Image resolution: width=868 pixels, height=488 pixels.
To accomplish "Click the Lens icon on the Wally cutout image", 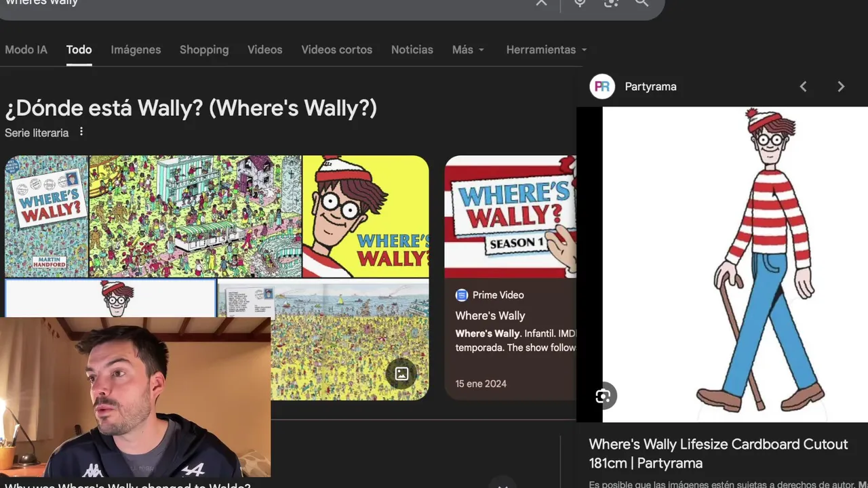I will (603, 396).
